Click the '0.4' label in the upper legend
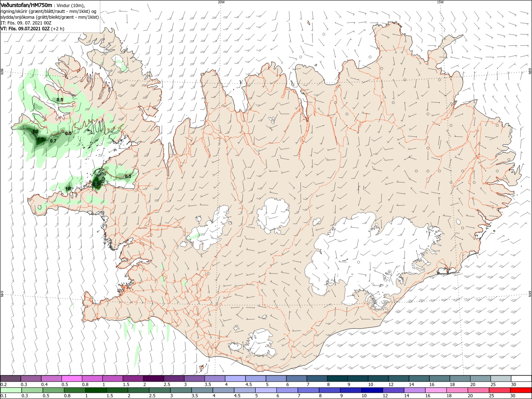Image resolution: width=532 pixels, height=399 pixels. 44,384
